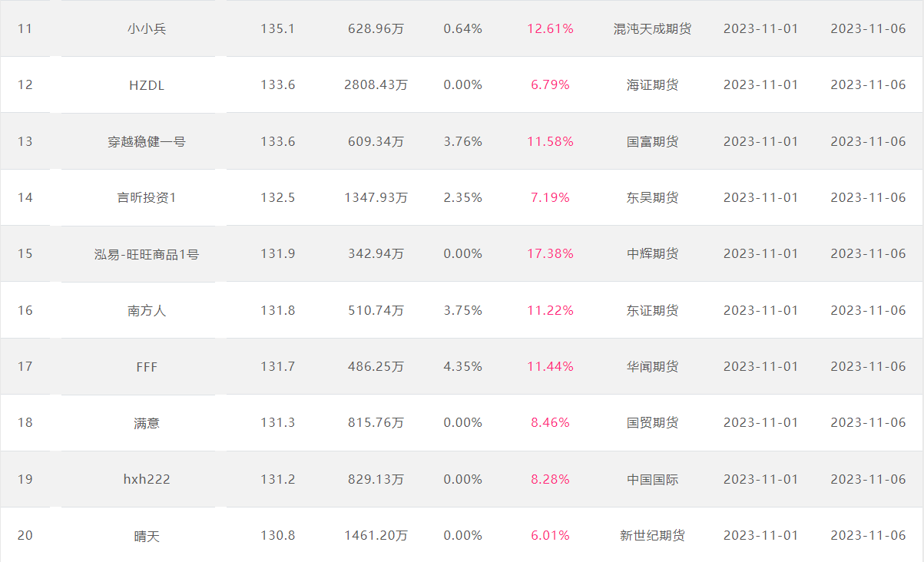Screen dimensions: 924x562
Task: Click the 12.61% return for 小小兵
Action: pos(550,29)
